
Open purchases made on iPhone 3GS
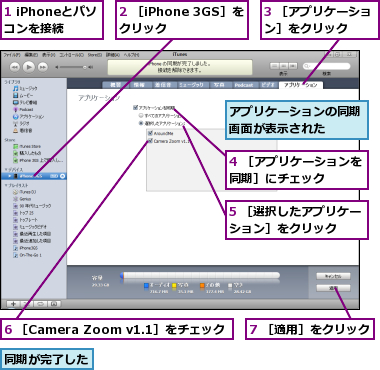click(38, 160)
